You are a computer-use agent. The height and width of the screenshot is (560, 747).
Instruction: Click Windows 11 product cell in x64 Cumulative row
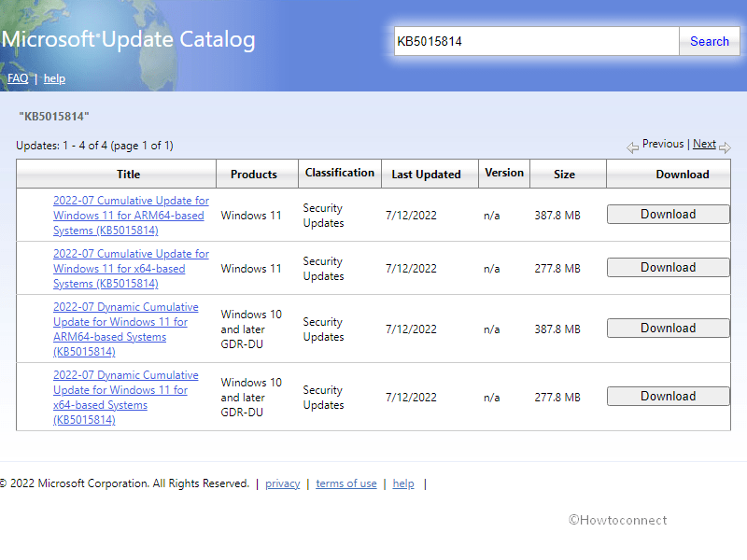pos(251,269)
